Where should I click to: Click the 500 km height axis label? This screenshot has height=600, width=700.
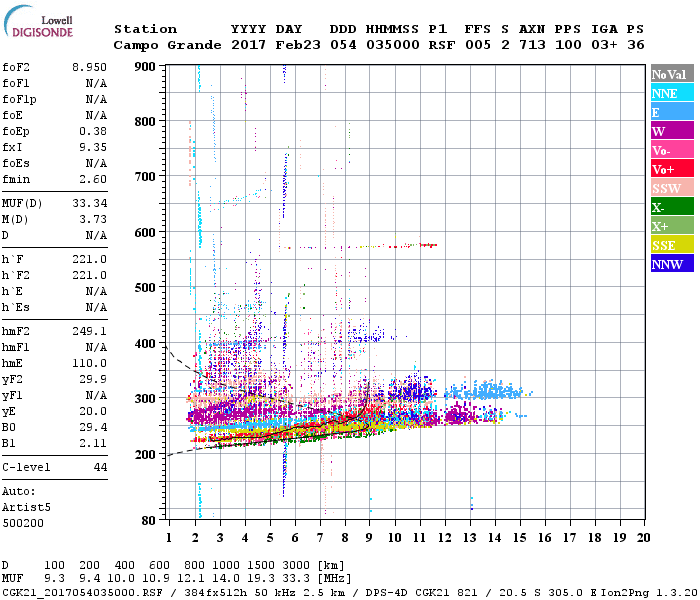(145, 288)
